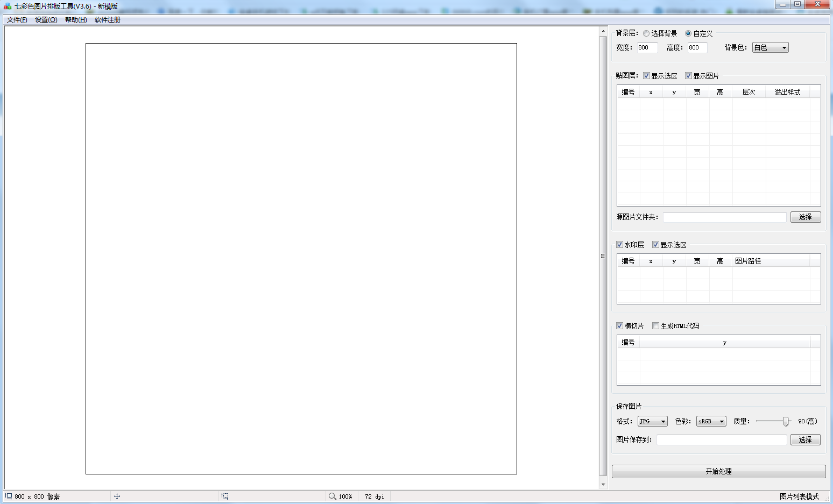Click the 图片保存到 path field
Image resolution: width=833 pixels, height=504 pixels.
[x=721, y=439]
